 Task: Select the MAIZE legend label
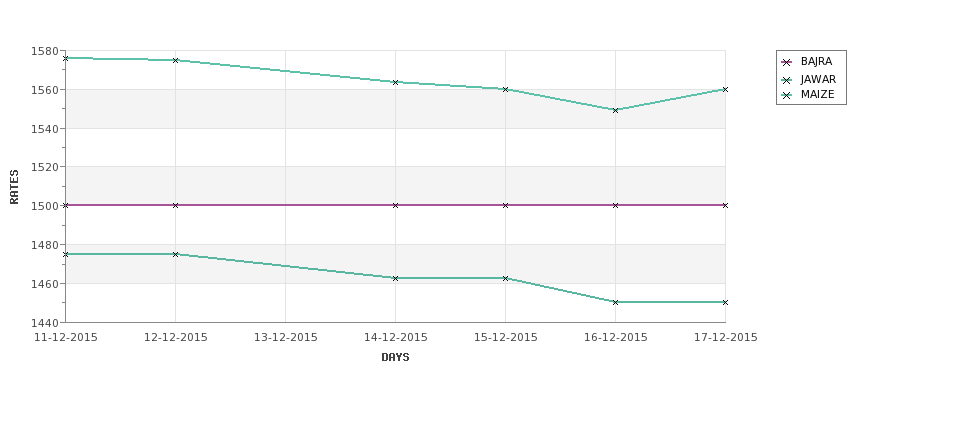click(x=817, y=95)
